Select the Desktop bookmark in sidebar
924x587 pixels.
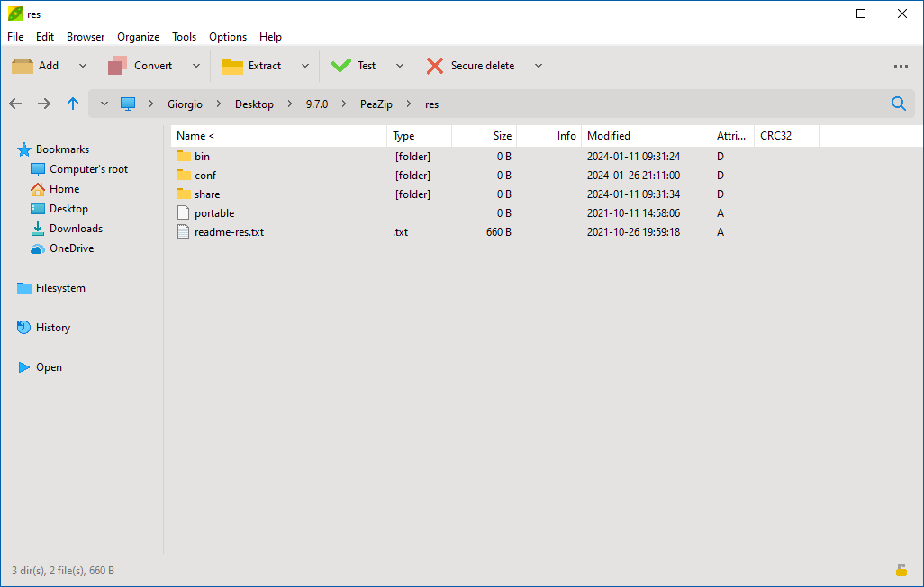[x=68, y=209]
